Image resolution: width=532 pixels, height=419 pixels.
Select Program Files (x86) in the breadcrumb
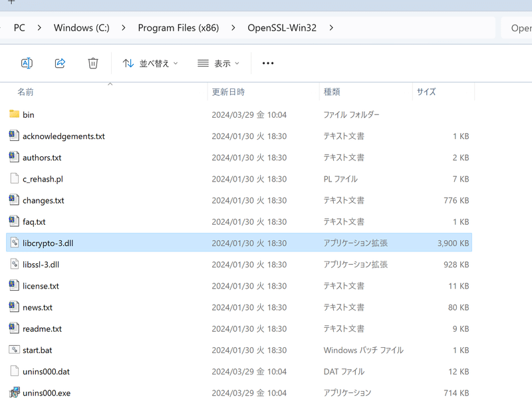point(178,28)
